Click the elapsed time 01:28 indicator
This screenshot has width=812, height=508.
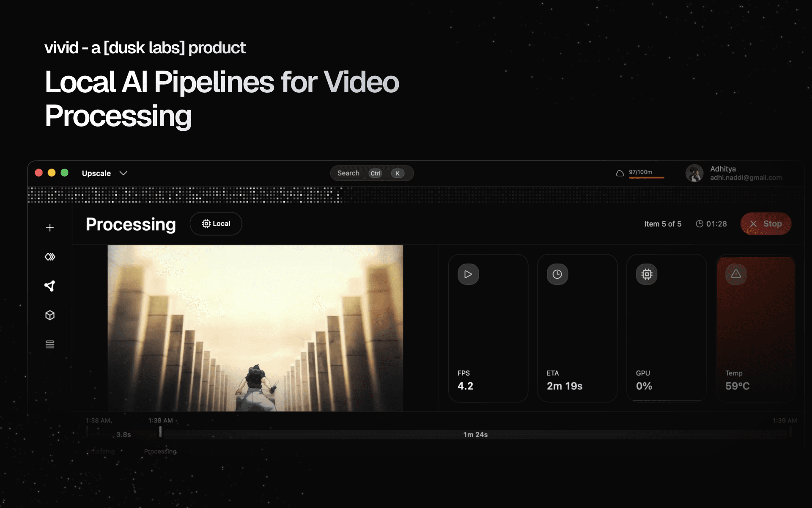[711, 224]
